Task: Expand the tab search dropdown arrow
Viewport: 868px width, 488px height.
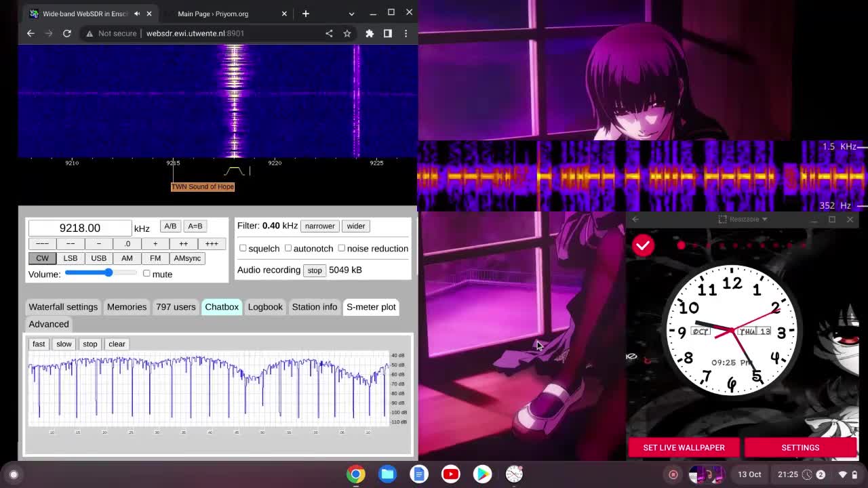Action: click(351, 14)
